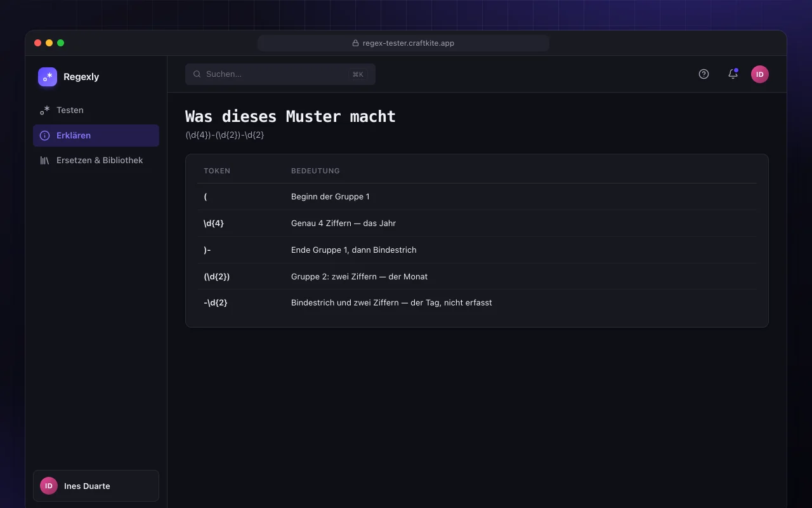Screen dimensions: 812x508
Task: Click the yellow minimize window button
Action: tap(49, 43)
